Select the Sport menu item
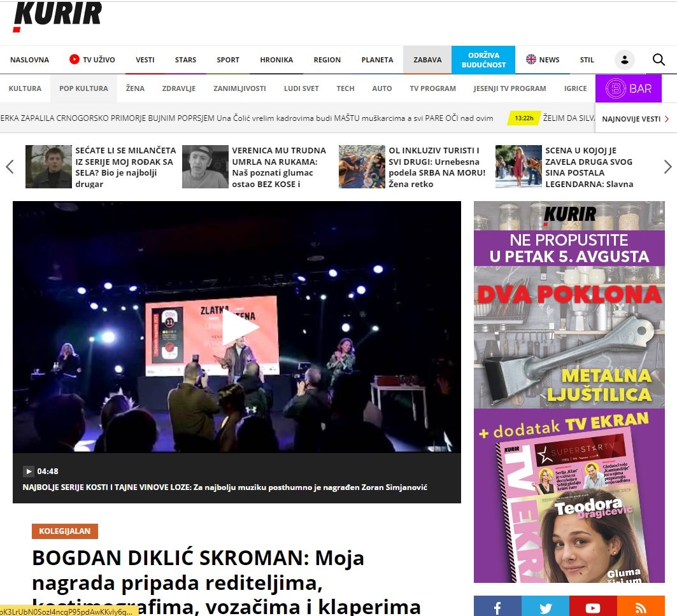 tap(228, 60)
